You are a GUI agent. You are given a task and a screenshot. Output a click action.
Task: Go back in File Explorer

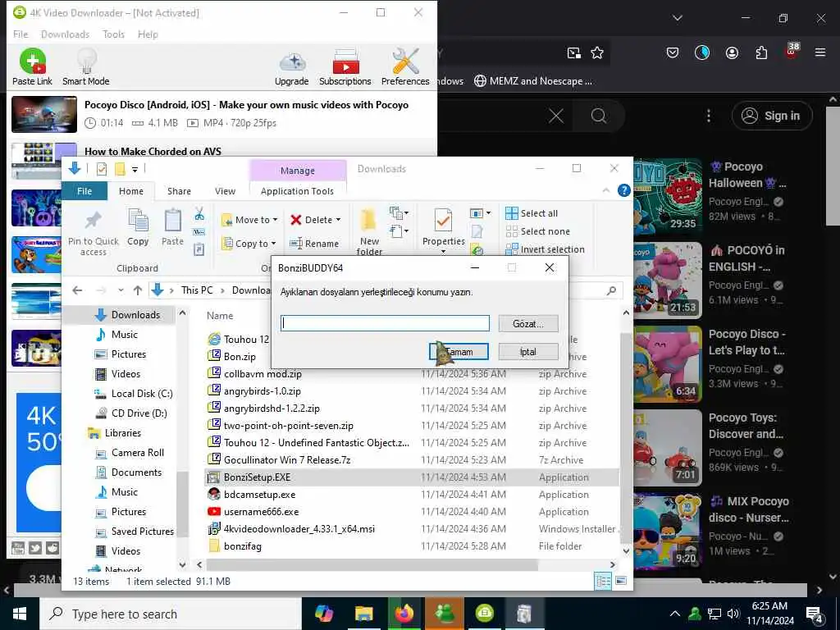point(77,290)
